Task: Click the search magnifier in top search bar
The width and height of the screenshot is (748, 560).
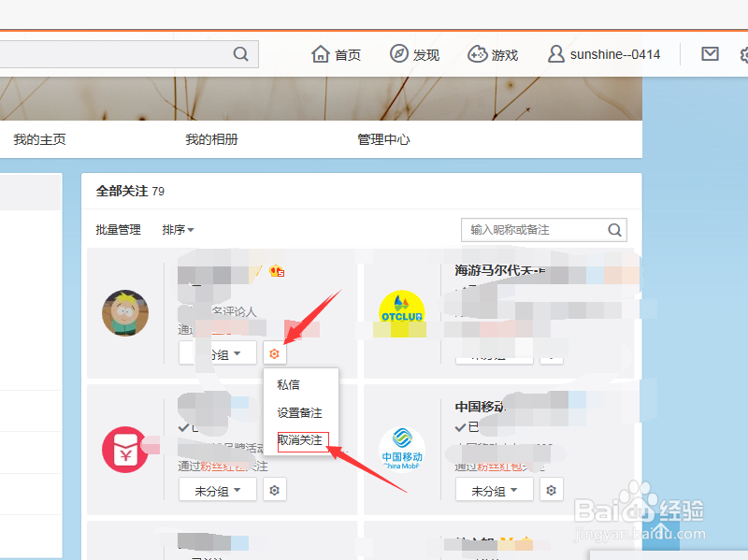Action: coord(240,54)
